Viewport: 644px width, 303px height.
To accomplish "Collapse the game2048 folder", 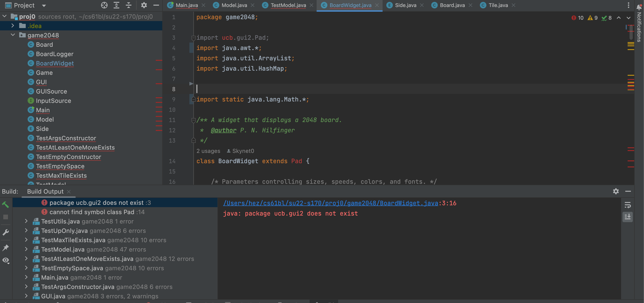I will [x=13, y=35].
